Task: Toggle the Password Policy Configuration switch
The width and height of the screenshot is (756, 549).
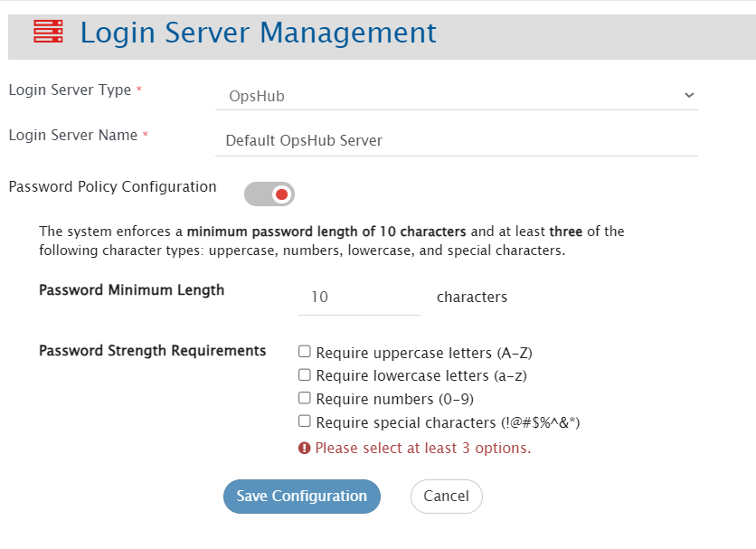Action: tap(269, 194)
